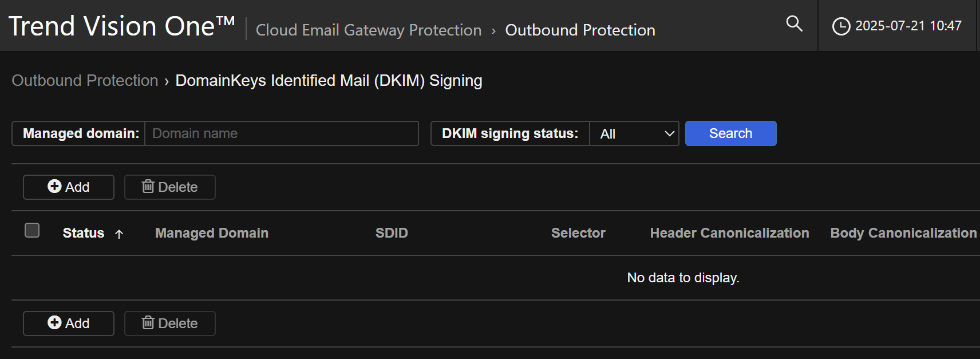Click the trash icon on top Delete button

(148, 187)
